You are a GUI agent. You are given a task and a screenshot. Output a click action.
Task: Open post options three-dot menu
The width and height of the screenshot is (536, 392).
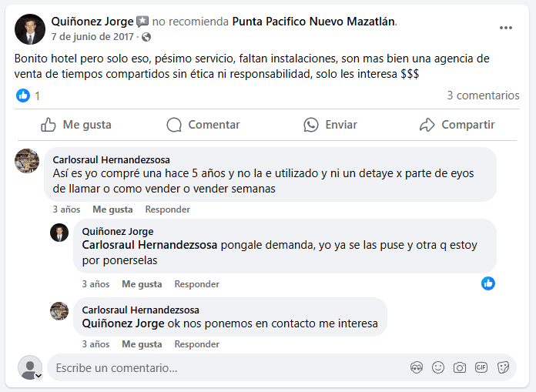pyautogui.click(x=506, y=28)
